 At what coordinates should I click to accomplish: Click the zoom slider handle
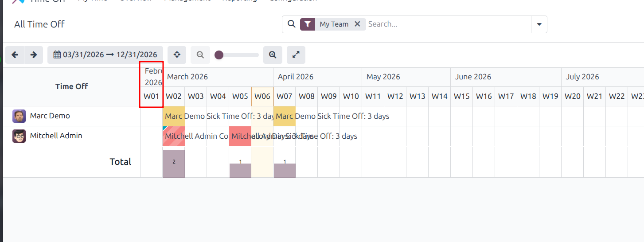pos(219,55)
